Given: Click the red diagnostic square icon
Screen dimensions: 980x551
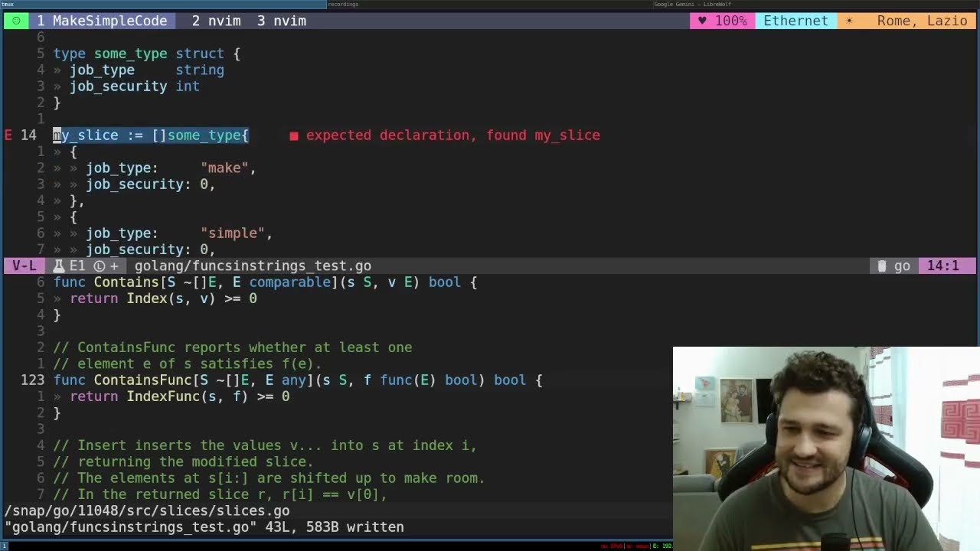Looking at the screenshot, I should pos(293,136).
